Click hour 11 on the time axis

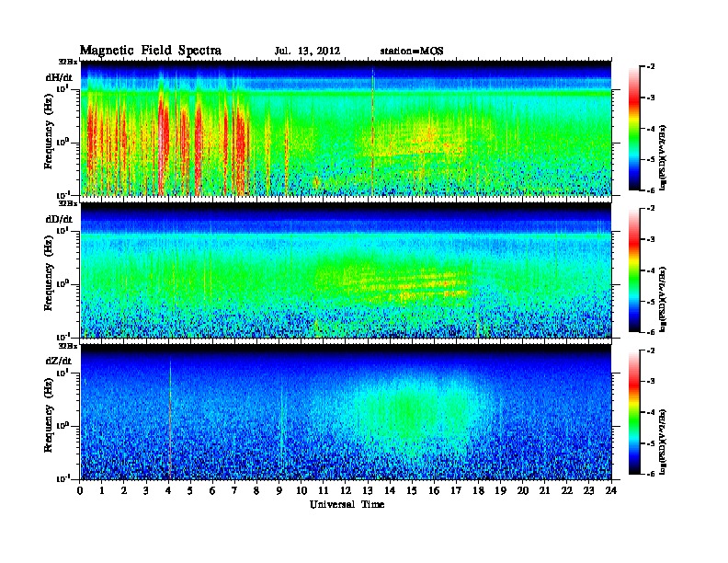tap(324, 491)
